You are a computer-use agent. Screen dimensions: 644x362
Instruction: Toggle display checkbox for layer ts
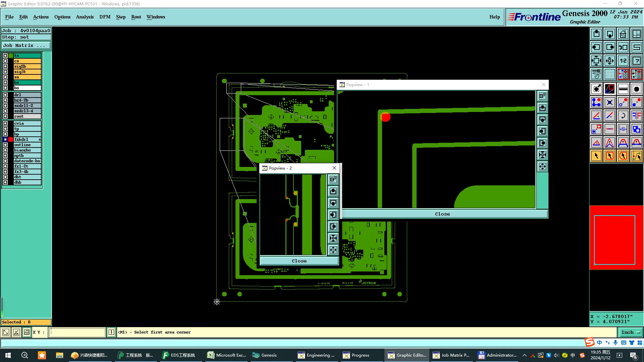[5, 56]
